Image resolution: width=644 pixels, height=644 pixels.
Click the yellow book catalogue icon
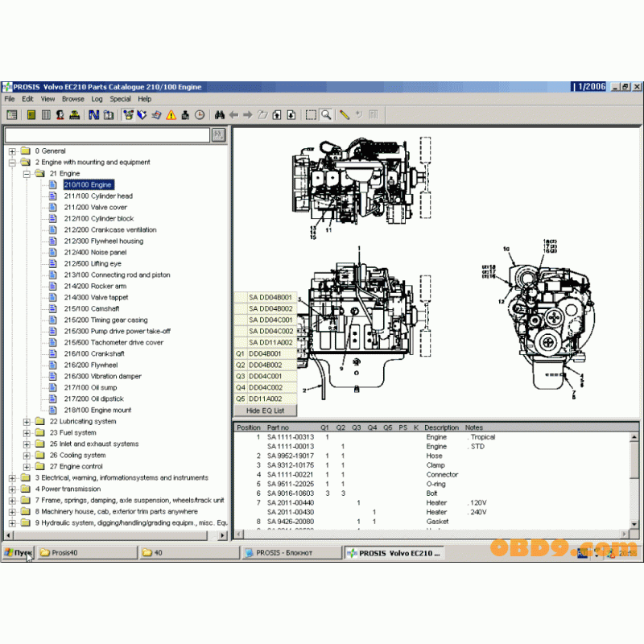(31, 115)
